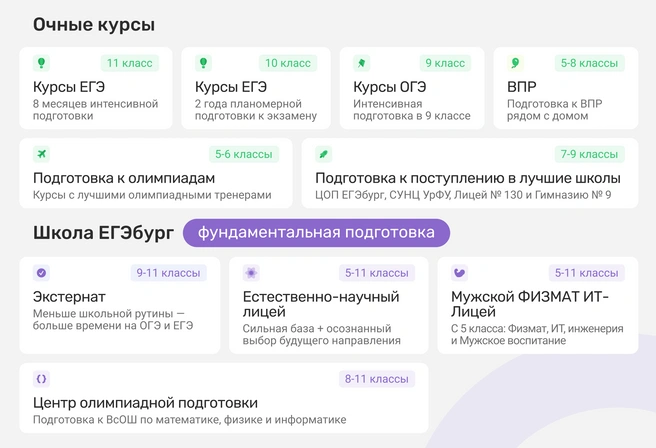Open Центр олимпиадной подготовки card
Viewport: 656px width, 448px height.
[224, 398]
